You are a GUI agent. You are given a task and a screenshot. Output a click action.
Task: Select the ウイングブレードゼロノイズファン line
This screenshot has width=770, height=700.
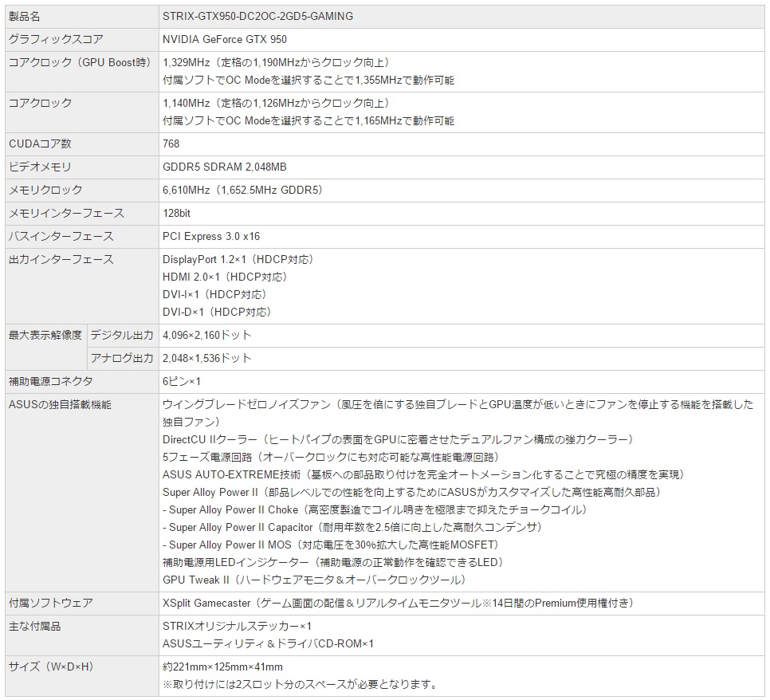[x=458, y=413]
